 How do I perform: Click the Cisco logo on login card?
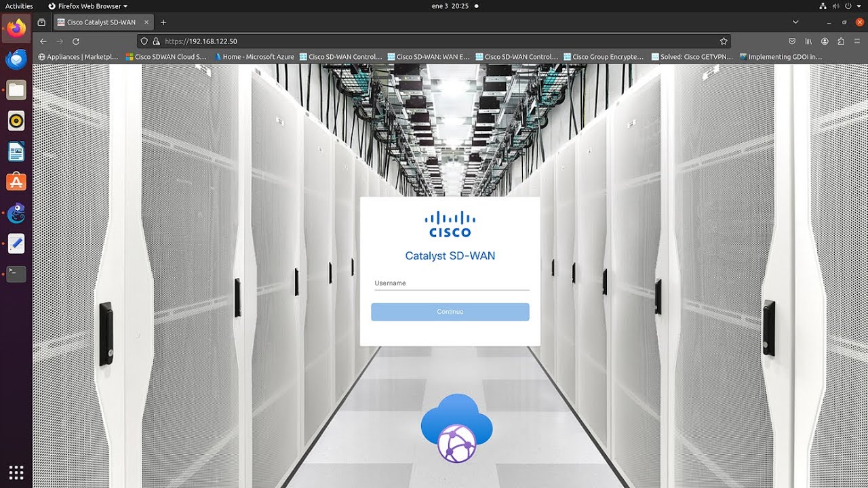coord(450,224)
